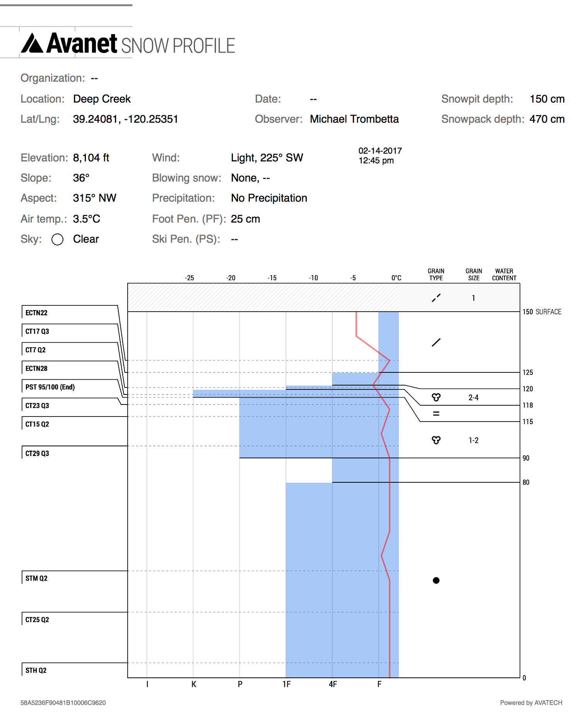Click the clear sky circle symbol

57,240
